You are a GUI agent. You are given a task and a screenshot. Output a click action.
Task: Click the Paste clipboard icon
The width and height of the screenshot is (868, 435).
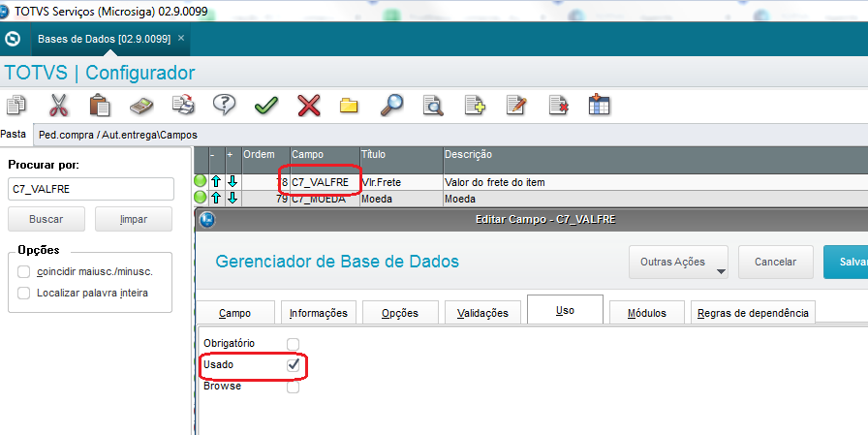tap(100, 105)
